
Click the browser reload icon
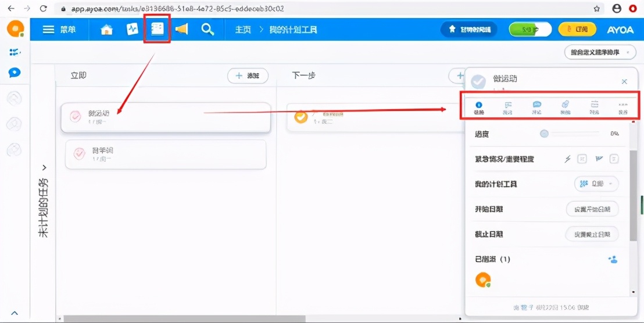point(43,8)
